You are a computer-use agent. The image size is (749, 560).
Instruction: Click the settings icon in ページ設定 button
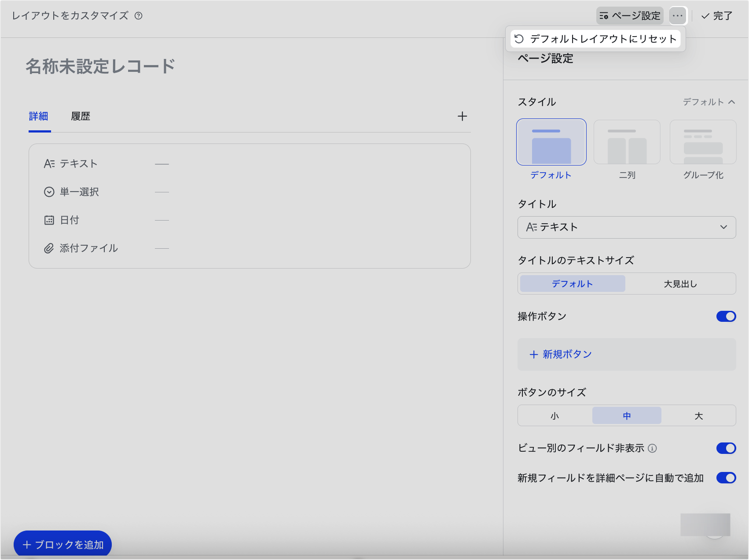tap(604, 16)
